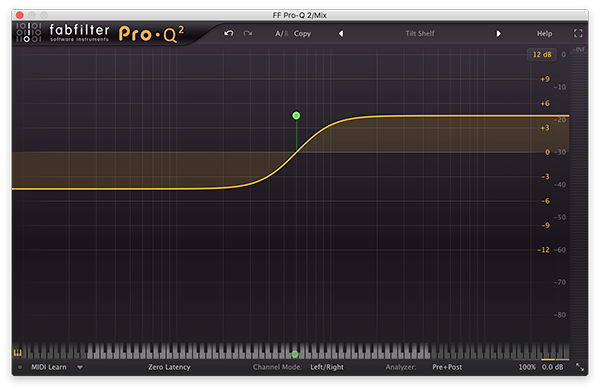Click the FabFilter logo
This screenshot has height=390, width=600.
pos(63,33)
